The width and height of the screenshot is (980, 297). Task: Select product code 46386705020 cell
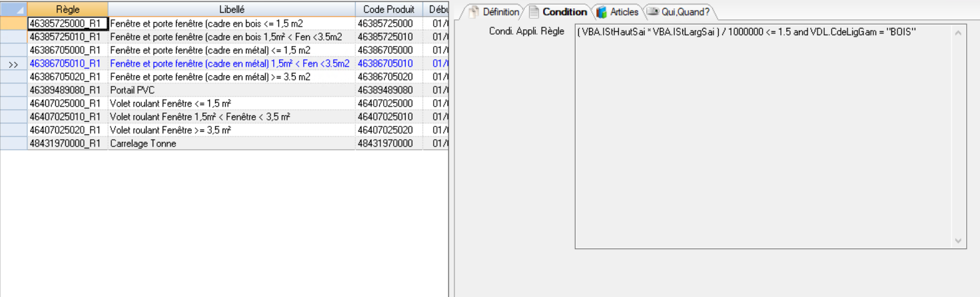tap(385, 77)
